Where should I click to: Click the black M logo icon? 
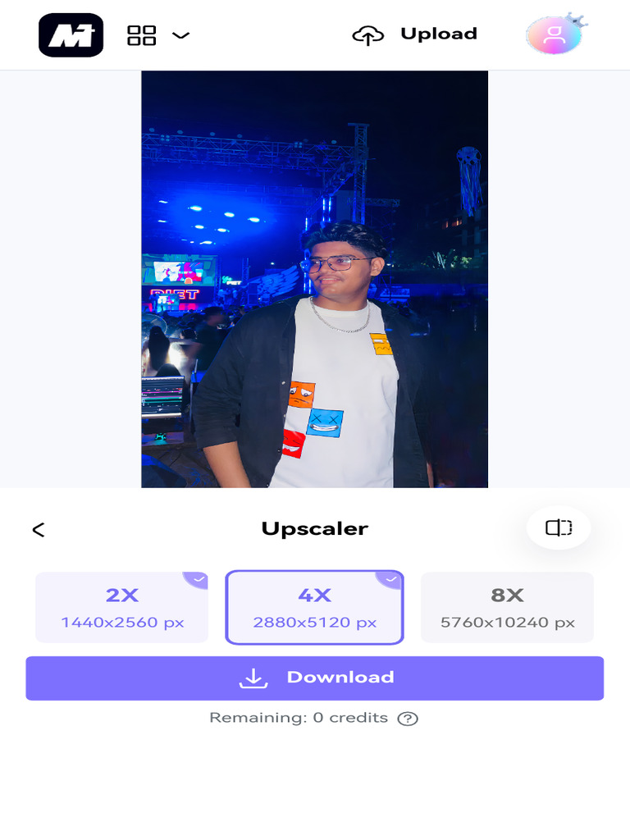[71, 35]
